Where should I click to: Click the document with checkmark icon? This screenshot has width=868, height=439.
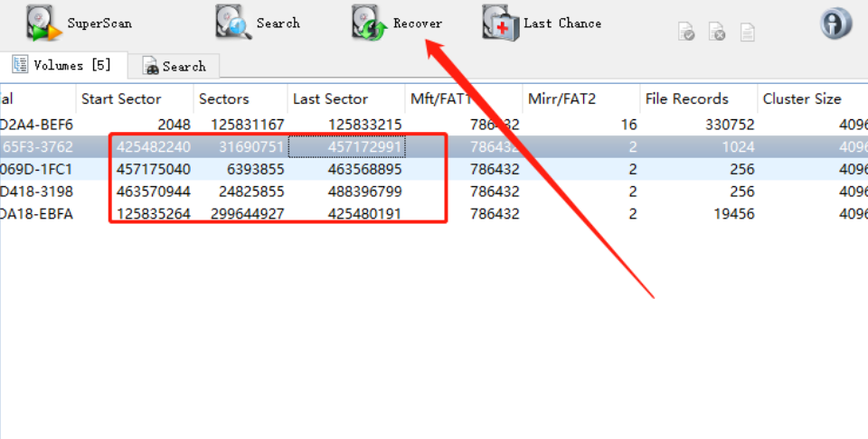point(686,32)
